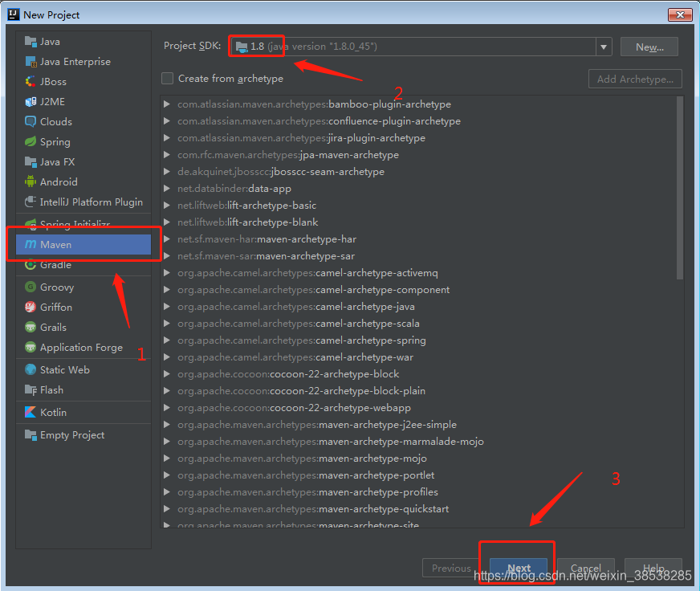The image size is (700, 591).
Task: Enable Create from archetype checkbox
Action: (x=168, y=79)
